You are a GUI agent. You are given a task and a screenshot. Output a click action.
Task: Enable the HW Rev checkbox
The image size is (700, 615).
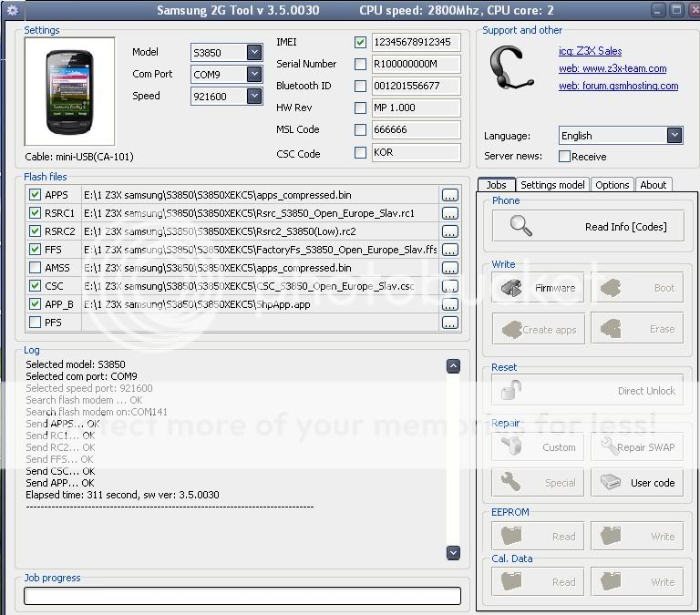pyautogui.click(x=360, y=108)
